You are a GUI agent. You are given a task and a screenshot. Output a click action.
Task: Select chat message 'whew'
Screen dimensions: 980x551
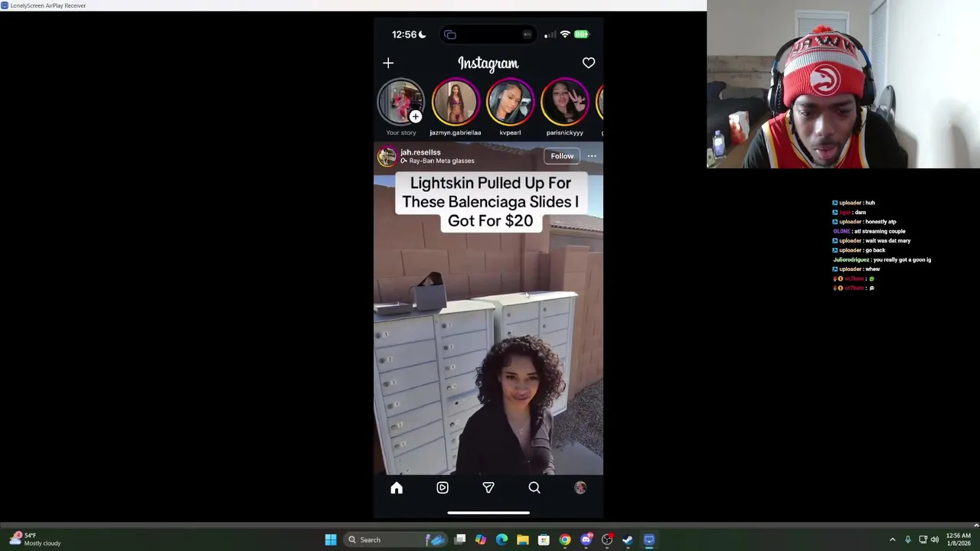(x=873, y=269)
